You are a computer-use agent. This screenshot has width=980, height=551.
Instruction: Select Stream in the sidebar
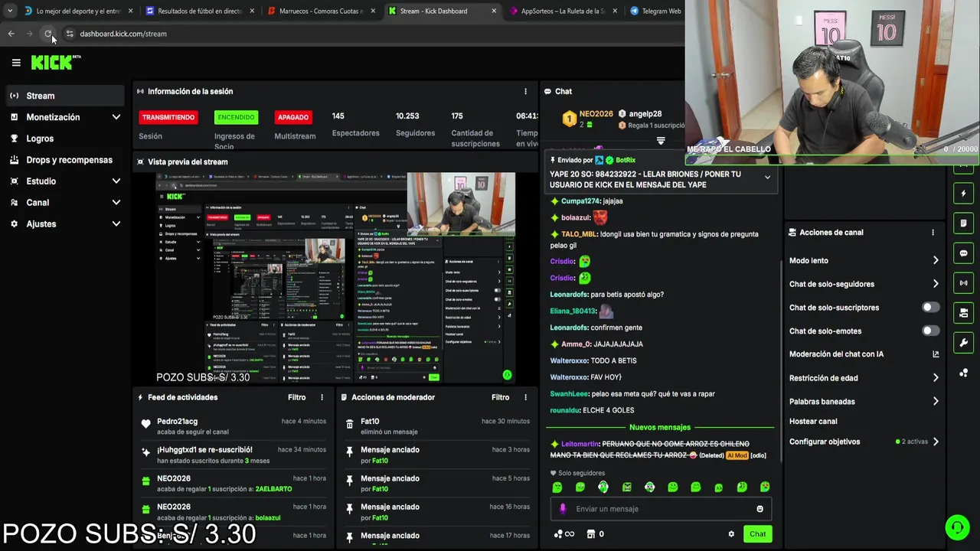click(x=65, y=96)
